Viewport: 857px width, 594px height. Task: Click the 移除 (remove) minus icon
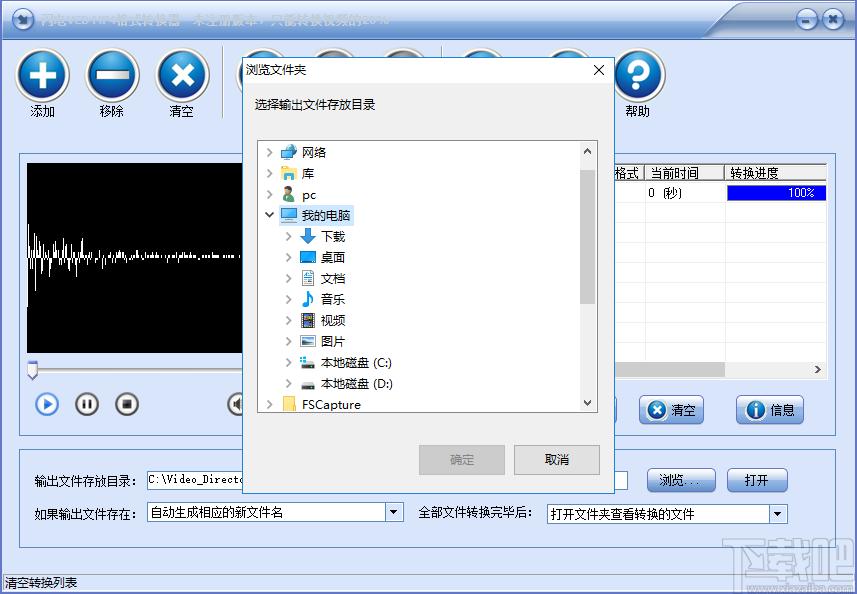point(113,75)
